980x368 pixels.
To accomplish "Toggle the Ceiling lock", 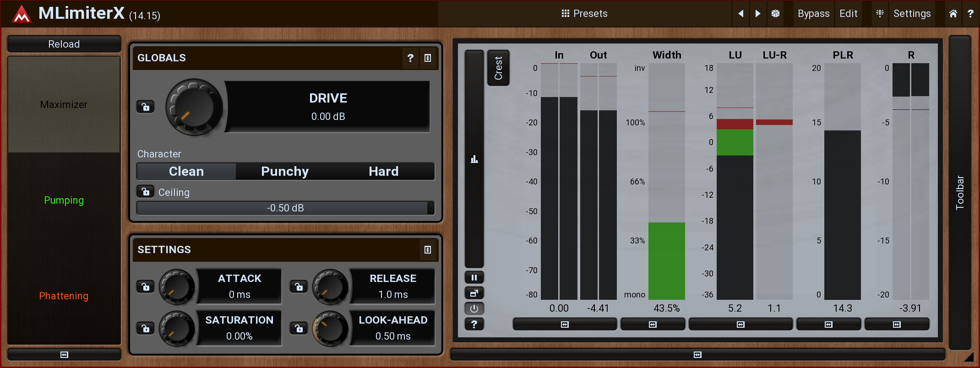I will click(145, 192).
